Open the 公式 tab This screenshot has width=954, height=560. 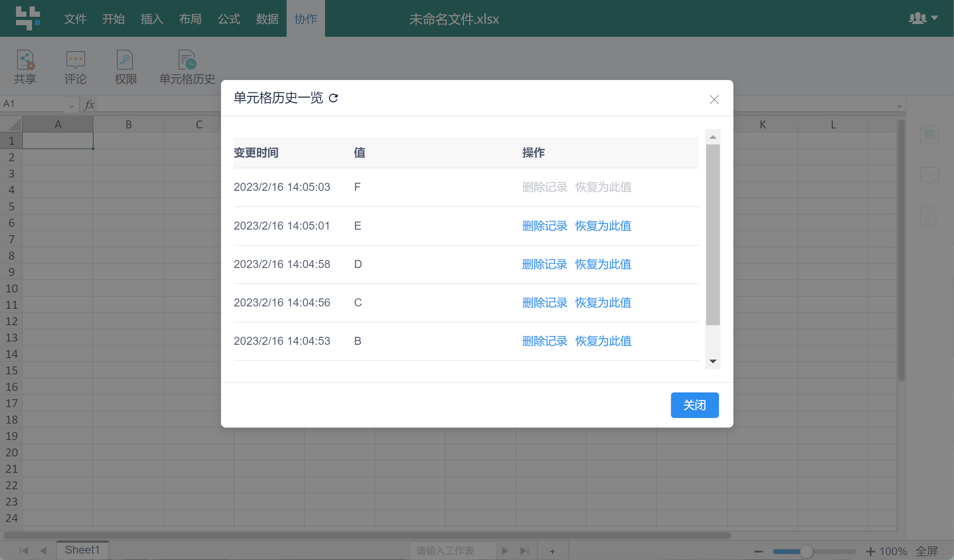229,19
